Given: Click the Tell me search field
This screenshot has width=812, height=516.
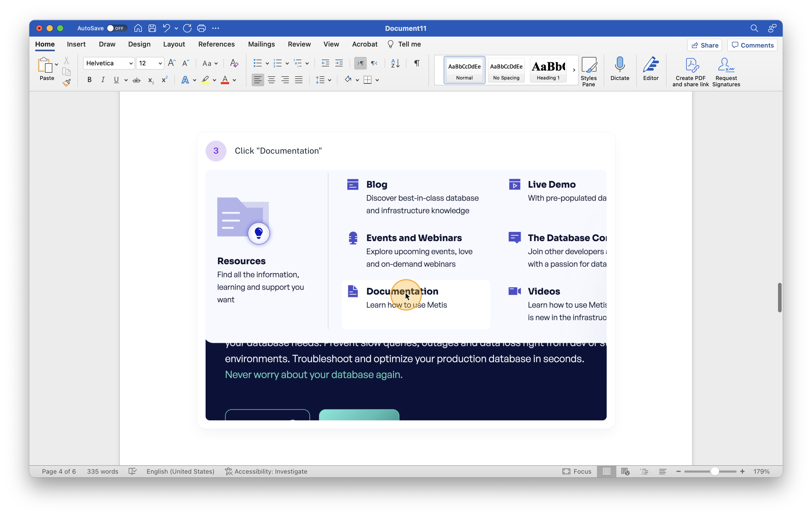Looking at the screenshot, I should [x=404, y=44].
